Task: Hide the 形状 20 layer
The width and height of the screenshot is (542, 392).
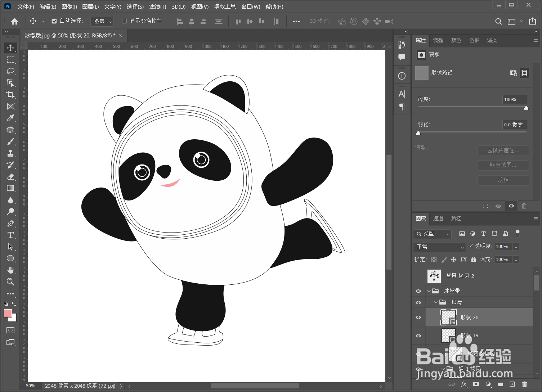Action: 418,317
